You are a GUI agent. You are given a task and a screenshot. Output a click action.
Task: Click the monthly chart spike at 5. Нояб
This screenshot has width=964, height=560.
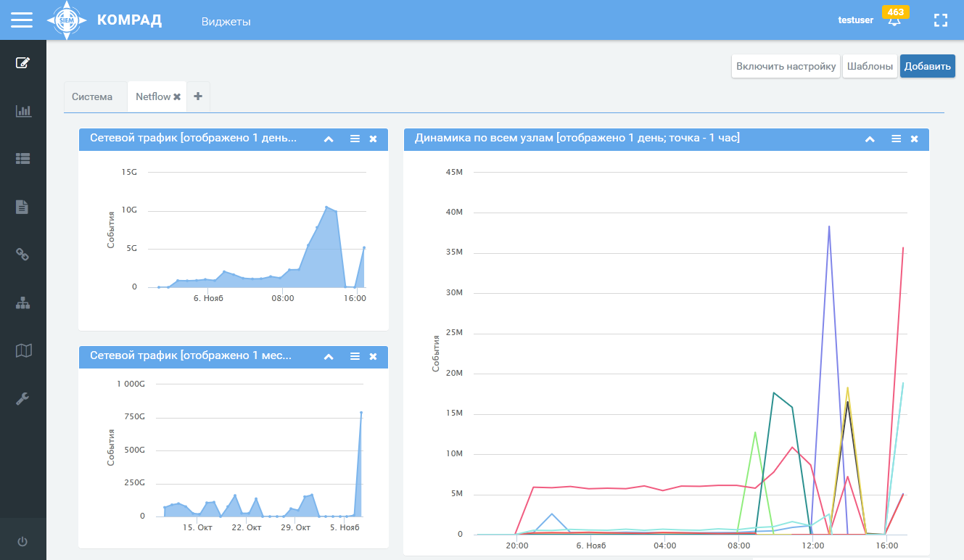click(361, 413)
